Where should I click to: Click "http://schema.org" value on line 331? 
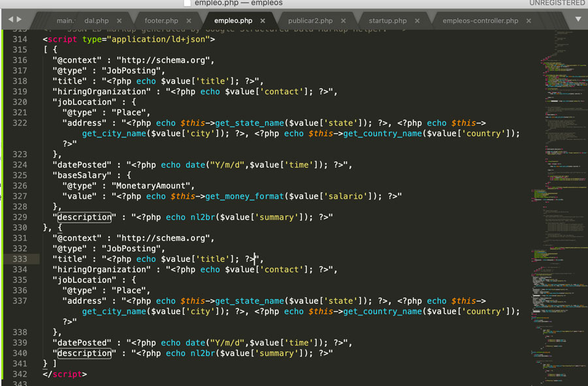(163, 238)
